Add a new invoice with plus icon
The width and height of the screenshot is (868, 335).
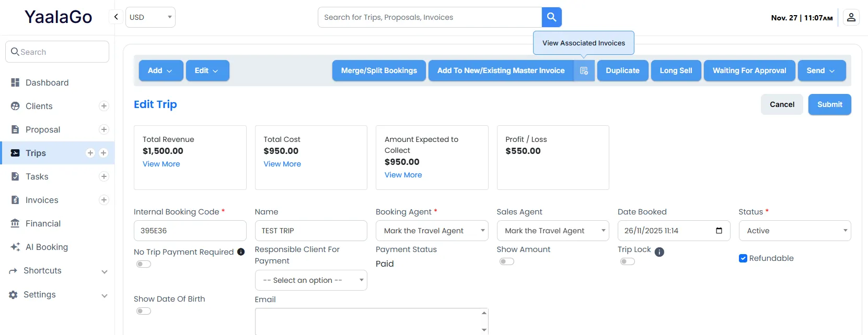[x=104, y=200]
